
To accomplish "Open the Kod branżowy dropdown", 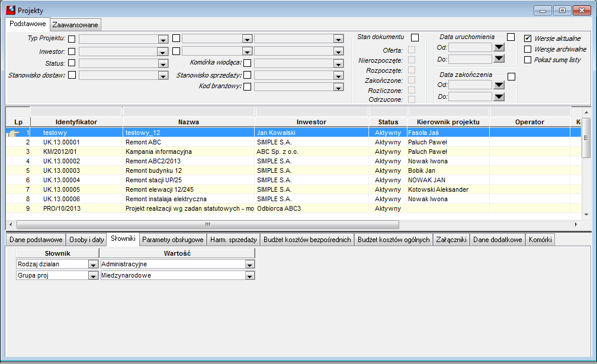I will pyautogui.click(x=339, y=87).
